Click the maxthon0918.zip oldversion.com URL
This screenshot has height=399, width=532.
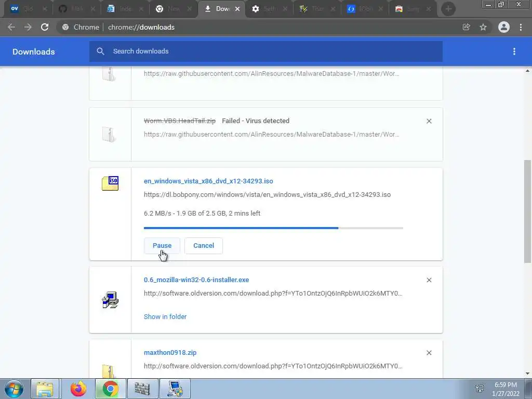(273, 366)
